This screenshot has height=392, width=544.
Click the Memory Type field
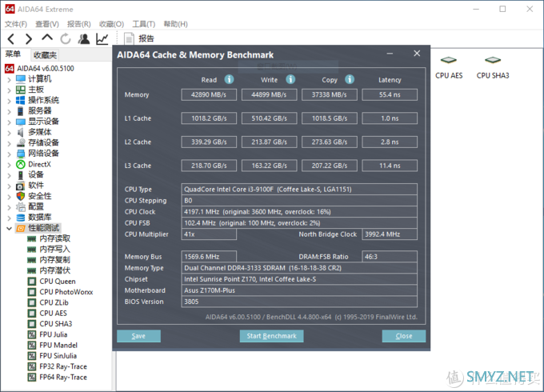pos(299,268)
